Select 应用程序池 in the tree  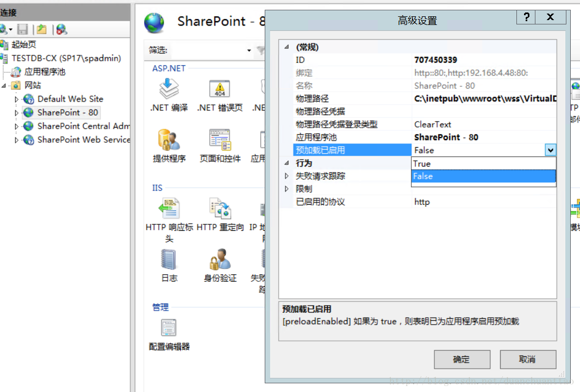click(45, 72)
